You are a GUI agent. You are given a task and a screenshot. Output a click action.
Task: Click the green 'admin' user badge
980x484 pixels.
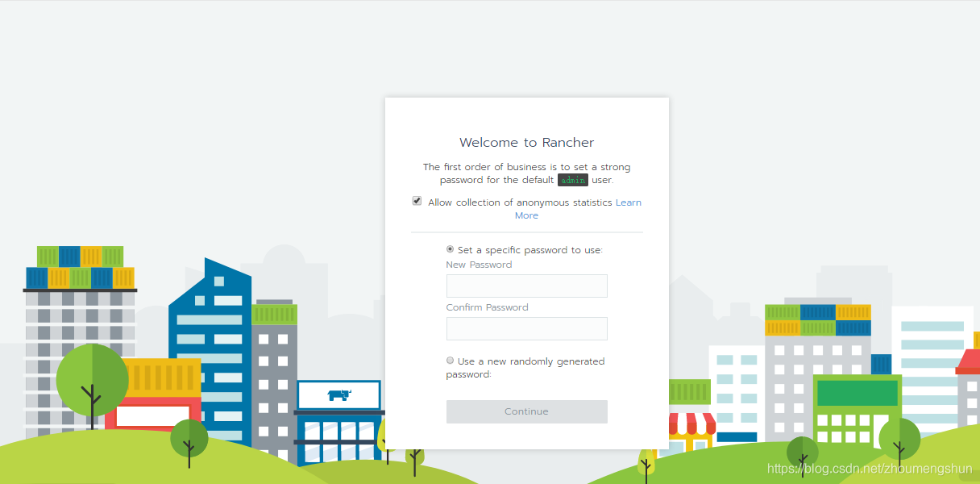(573, 180)
